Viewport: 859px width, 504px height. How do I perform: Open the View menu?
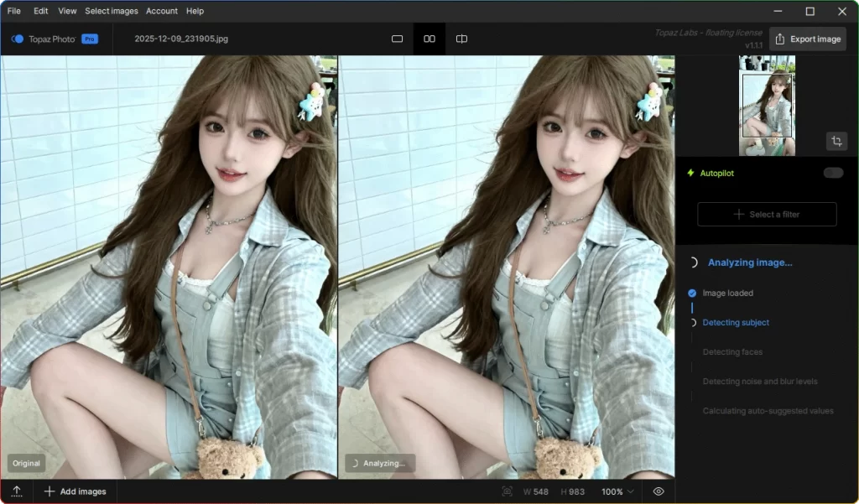[x=67, y=11]
